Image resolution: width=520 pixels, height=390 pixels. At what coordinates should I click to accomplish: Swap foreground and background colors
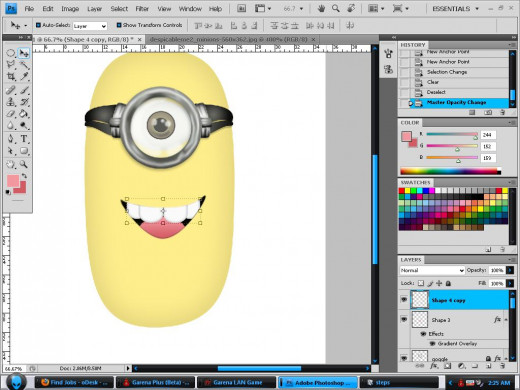click(x=24, y=176)
